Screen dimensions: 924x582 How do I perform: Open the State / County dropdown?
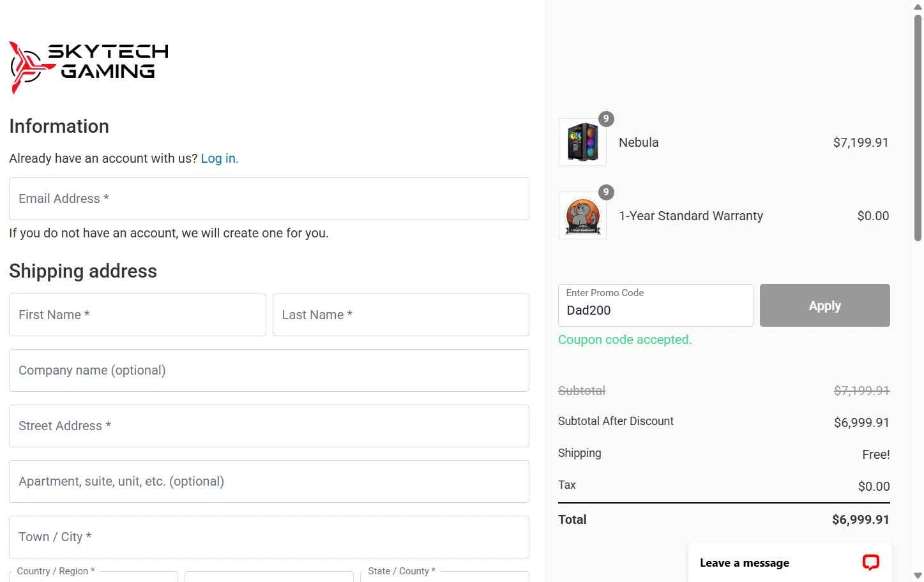(x=444, y=576)
